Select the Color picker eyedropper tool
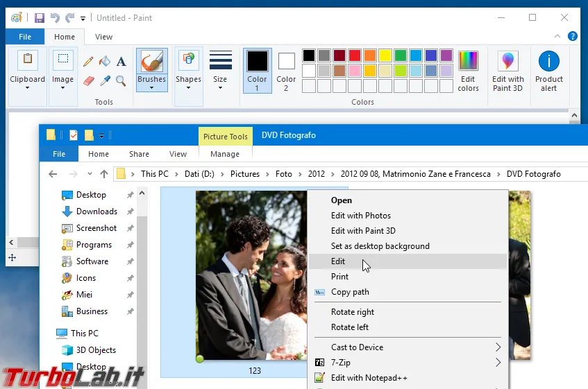This screenshot has height=389, width=588. coord(105,80)
